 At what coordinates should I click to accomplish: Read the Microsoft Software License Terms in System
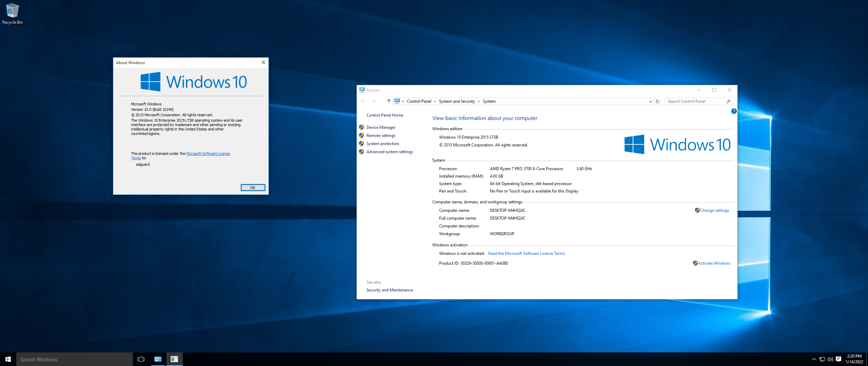point(526,253)
